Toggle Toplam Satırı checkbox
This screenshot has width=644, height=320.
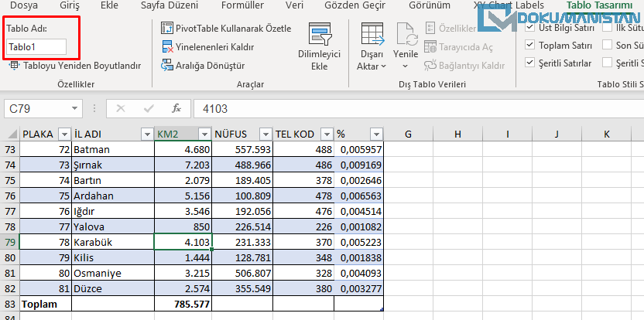tap(530, 45)
